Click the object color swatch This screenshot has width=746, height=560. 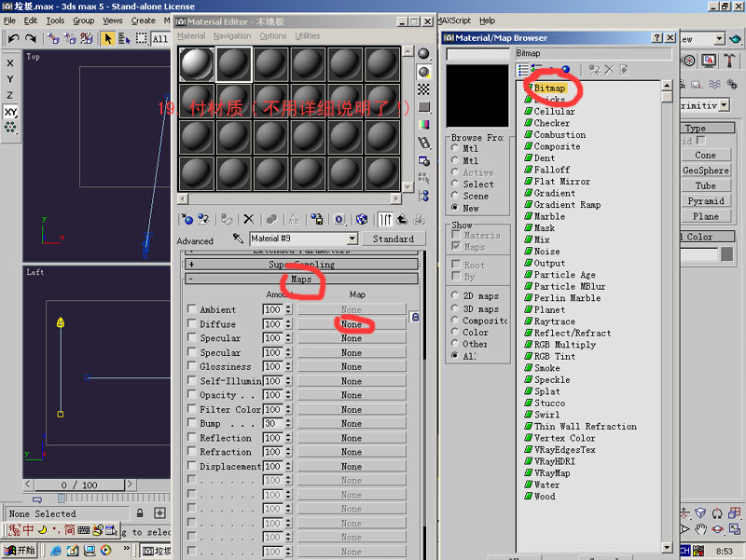pos(727,254)
